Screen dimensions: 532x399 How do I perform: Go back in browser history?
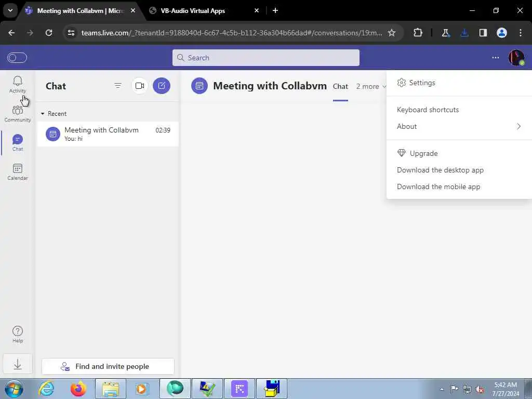(x=11, y=33)
